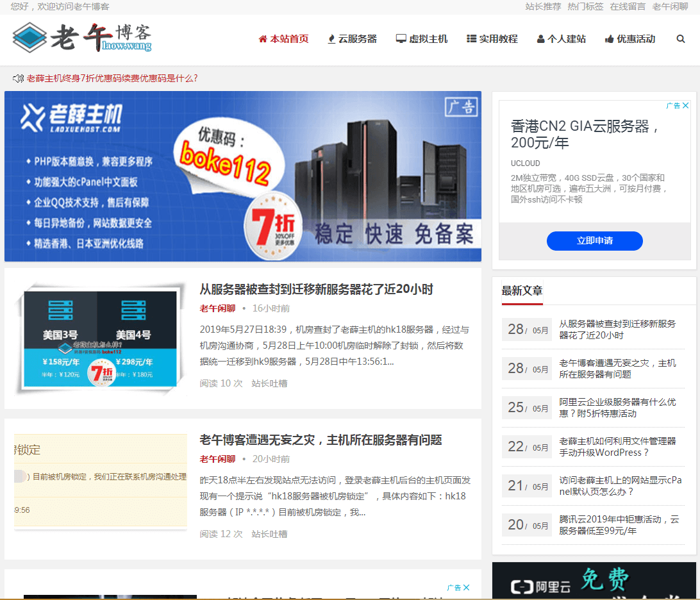700x600 pixels.
Task: Open sidebar article 腾讯云2019年中钜惠活动
Action: tap(620, 525)
